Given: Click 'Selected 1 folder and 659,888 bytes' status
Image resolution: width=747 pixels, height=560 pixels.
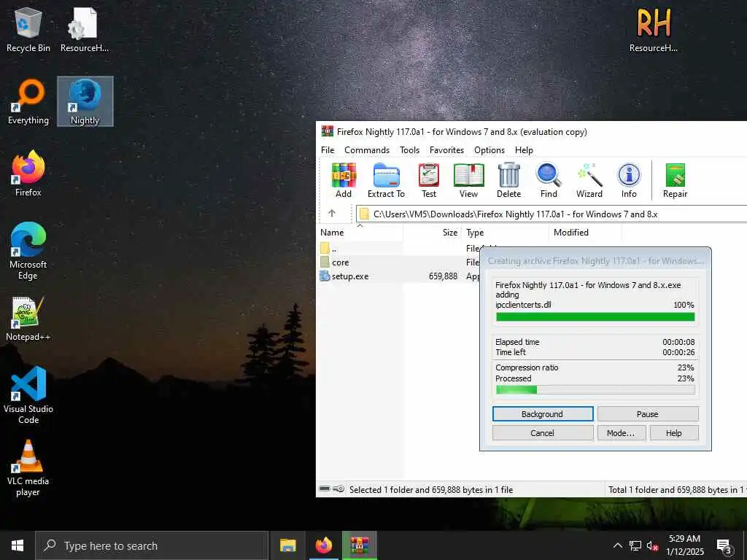Looking at the screenshot, I should click(x=430, y=489).
